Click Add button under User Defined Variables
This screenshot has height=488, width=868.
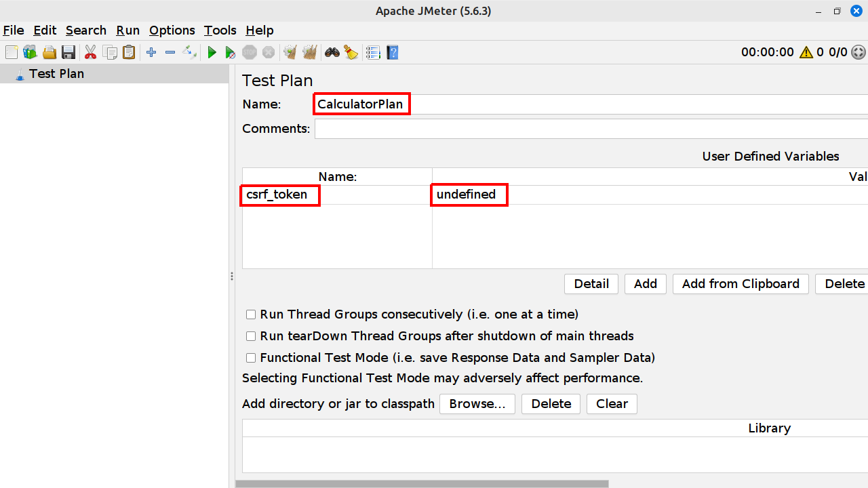(646, 284)
